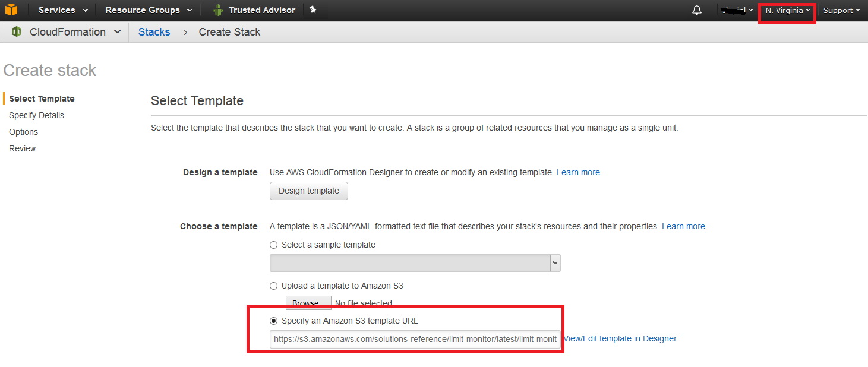Image resolution: width=868 pixels, height=367 pixels.
Task: Click the AWS cube logo icon
Action: tap(11, 10)
